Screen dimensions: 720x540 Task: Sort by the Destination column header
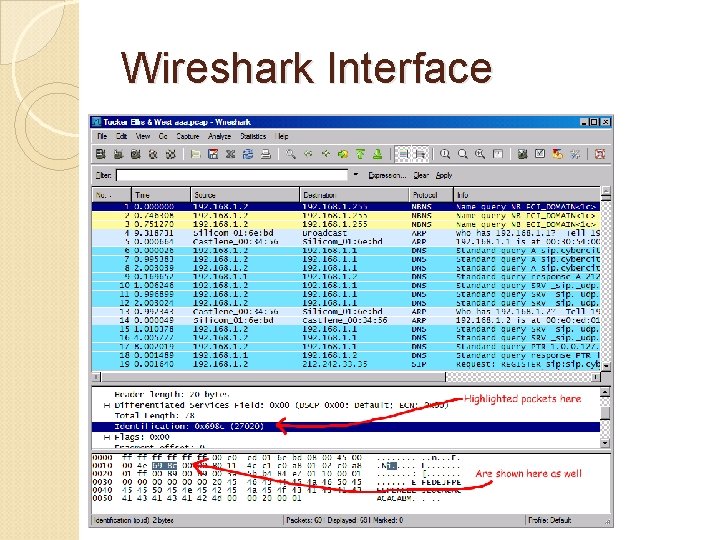tap(354, 195)
